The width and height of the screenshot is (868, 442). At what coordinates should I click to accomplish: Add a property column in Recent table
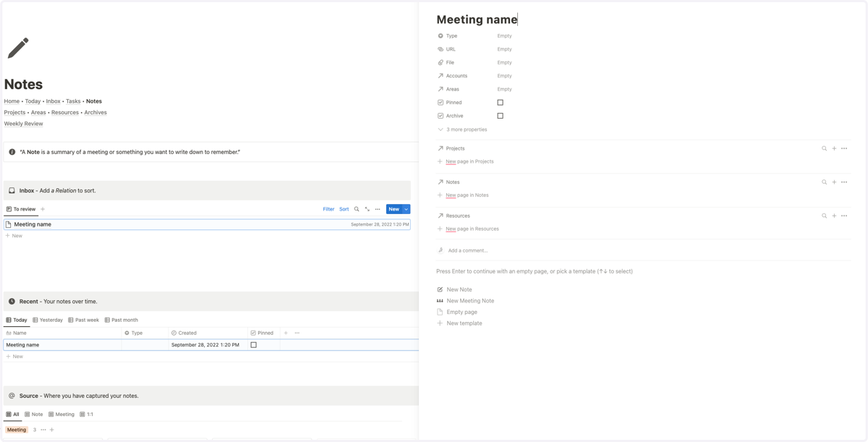point(286,333)
